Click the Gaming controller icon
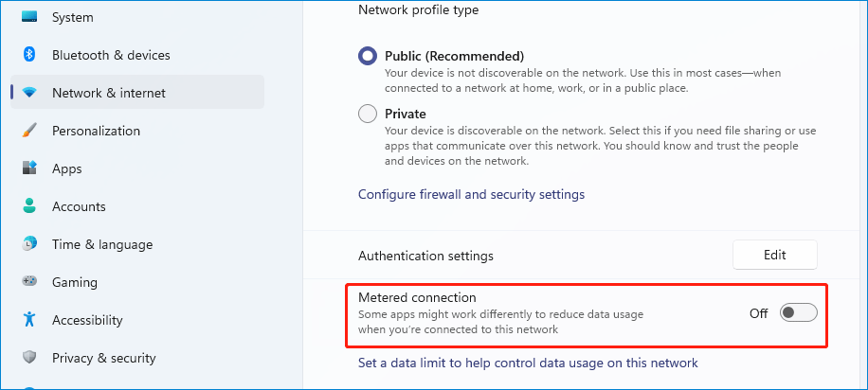Image resolution: width=868 pixels, height=390 pixels. click(29, 281)
